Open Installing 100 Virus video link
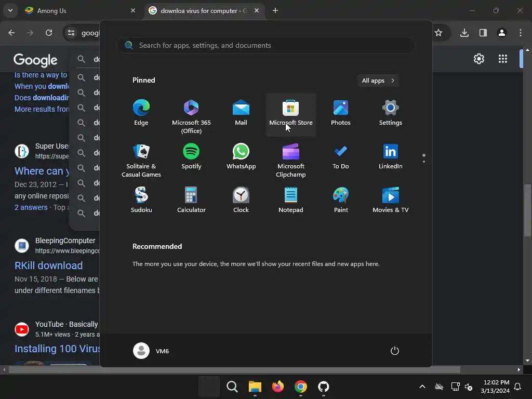Image resolution: width=532 pixels, height=399 pixels. tap(57, 349)
